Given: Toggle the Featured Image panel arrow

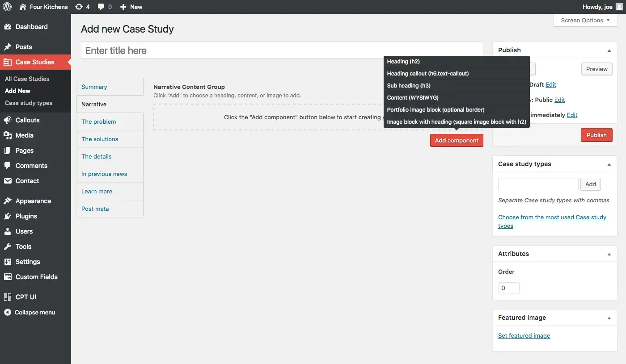Looking at the screenshot, I should coord(609,318).
